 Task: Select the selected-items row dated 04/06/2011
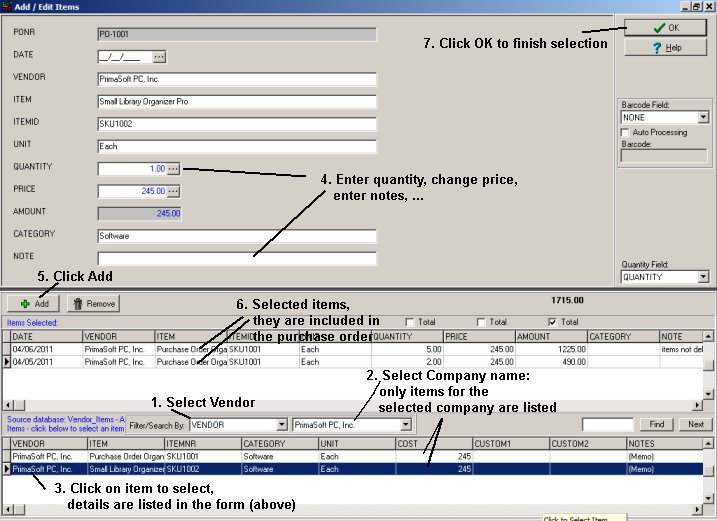(353, 349)
